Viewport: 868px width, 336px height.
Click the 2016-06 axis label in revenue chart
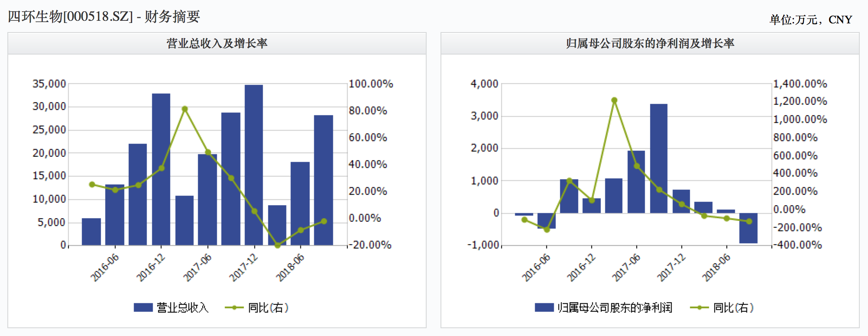pos(104,268)
